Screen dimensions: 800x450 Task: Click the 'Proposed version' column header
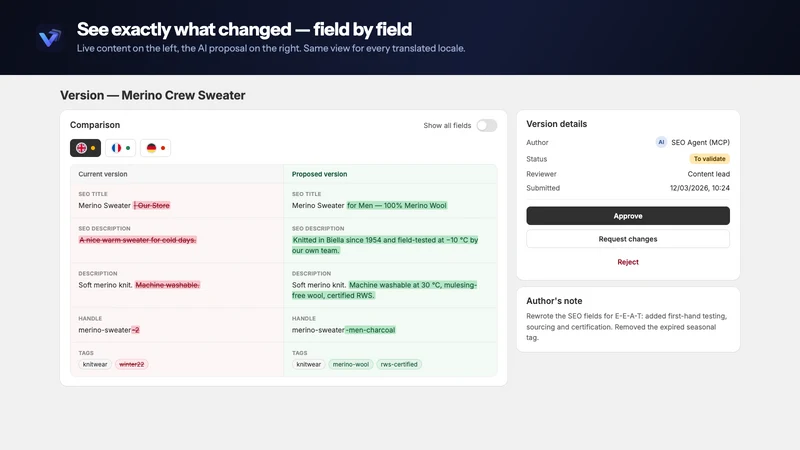(319, 174)
